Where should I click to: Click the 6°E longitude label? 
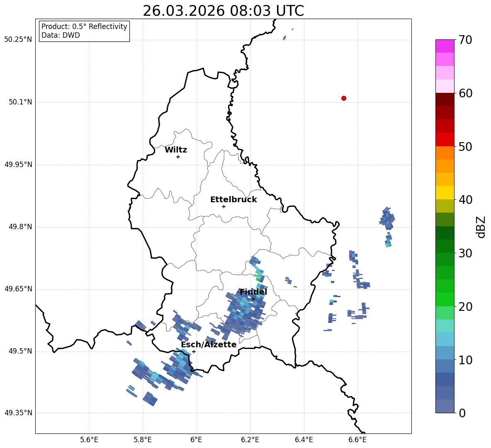tap(196, 440)
